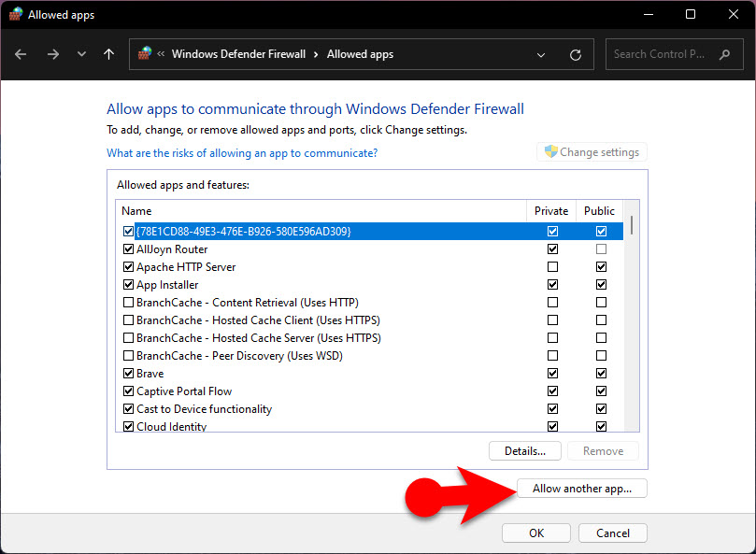Click the Change settings button
The width and height of the screenshot is (756, 554).
point(592,152)
